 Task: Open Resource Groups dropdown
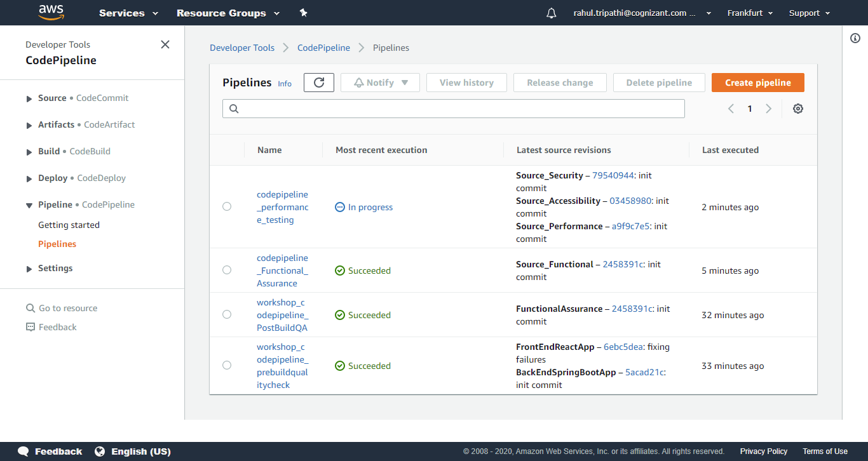[x=227, y=13]
